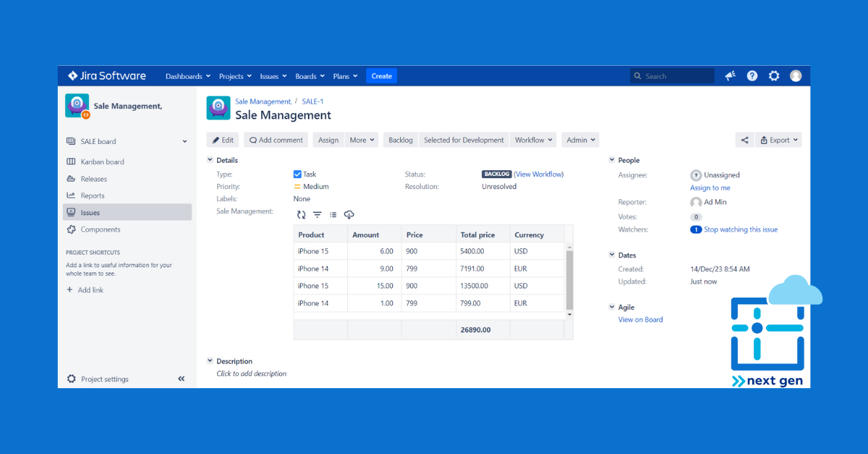This screenshot has height=454, width=868.
Task: Click the Assign button
Action: point(328,140)
